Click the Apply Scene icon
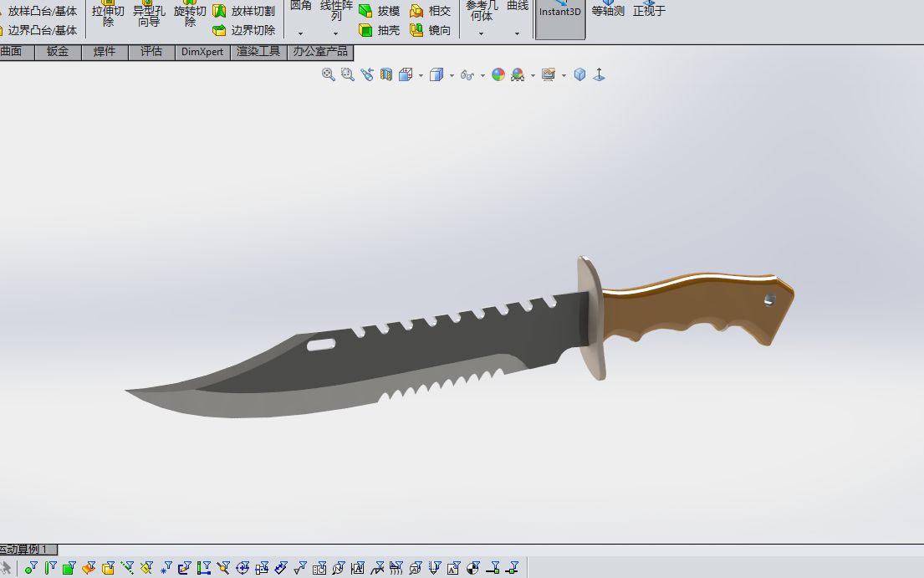This screenshot has width=924, height=578. (518, 74)
